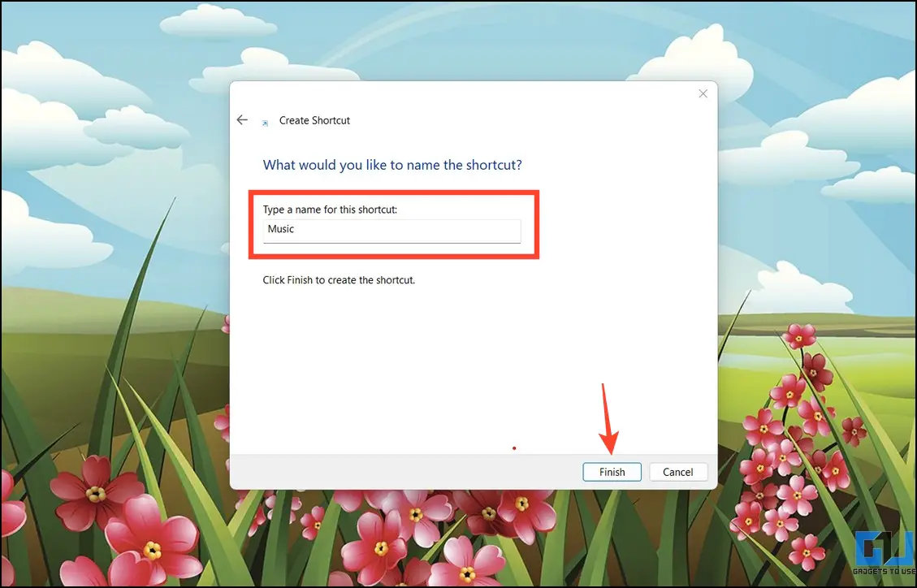Close the Create Shortcut dialog
917x588 pixels.
(703, 93)
